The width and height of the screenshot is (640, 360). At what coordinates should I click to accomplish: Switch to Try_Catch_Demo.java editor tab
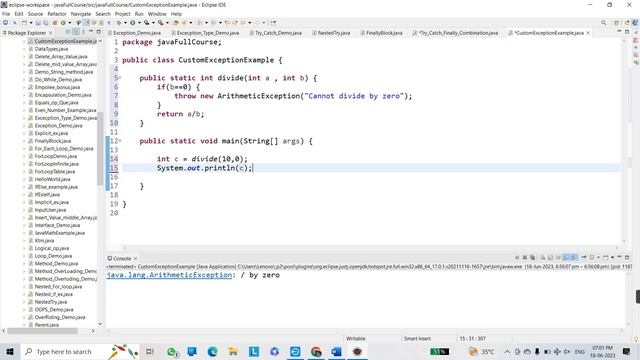tap(278, 33)
